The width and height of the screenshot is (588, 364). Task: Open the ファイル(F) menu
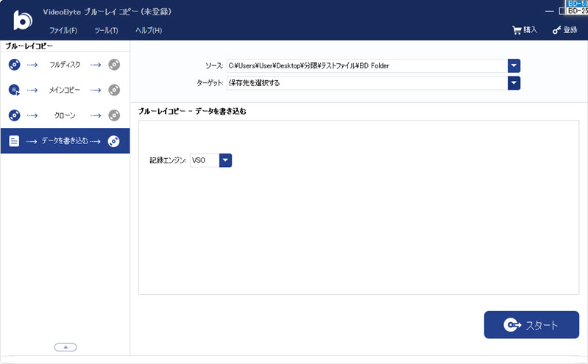(63, 30)
